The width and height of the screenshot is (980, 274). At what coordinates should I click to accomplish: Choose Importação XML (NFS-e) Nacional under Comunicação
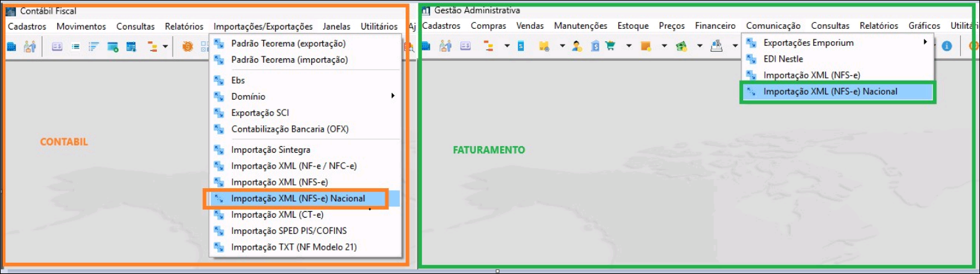click(830, 92)
